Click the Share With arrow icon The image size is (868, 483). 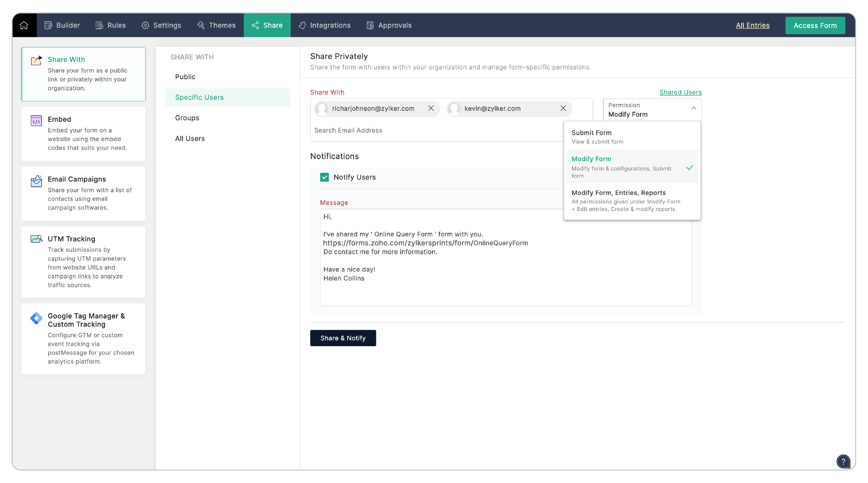point(36,61)
